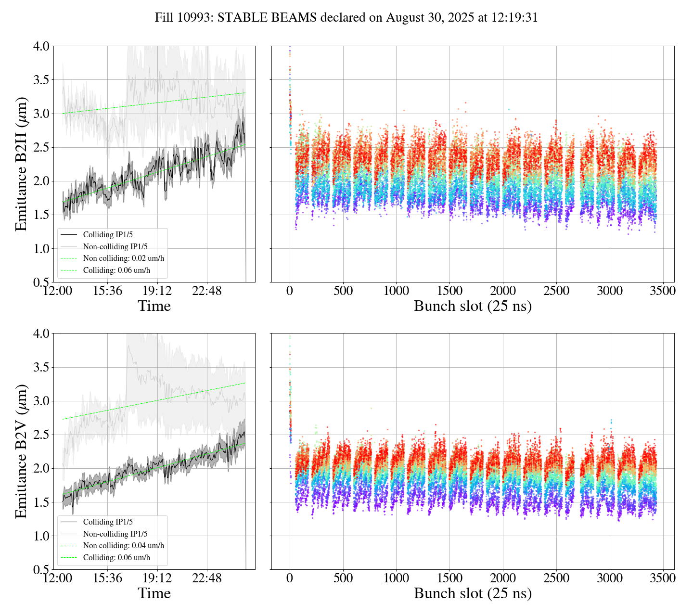Pick "Colliding: 0.06 um/h" in the B2H legend
The width and height of the screenshot is (693, 616).
116,270
